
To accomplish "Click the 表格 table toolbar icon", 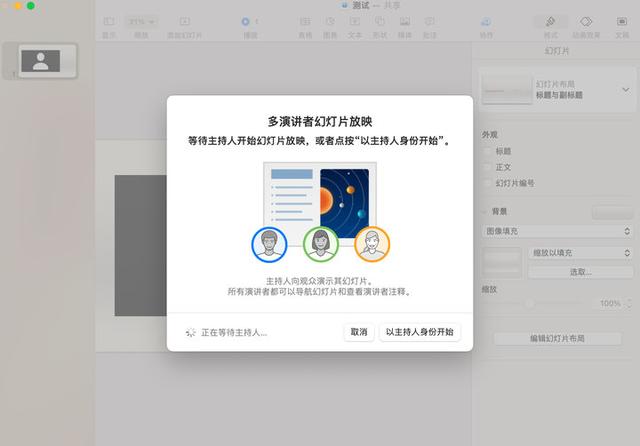I will tap(305, 22).
